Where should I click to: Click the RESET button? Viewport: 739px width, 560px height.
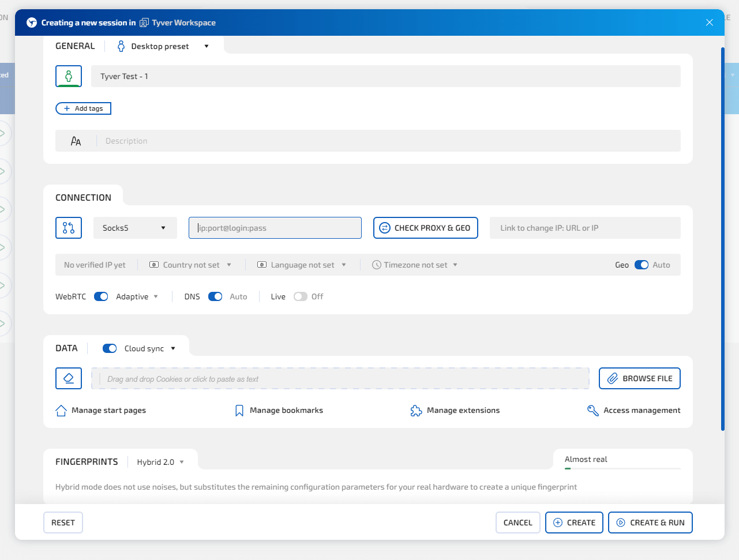pyautogui.click(x=63, y=523)
